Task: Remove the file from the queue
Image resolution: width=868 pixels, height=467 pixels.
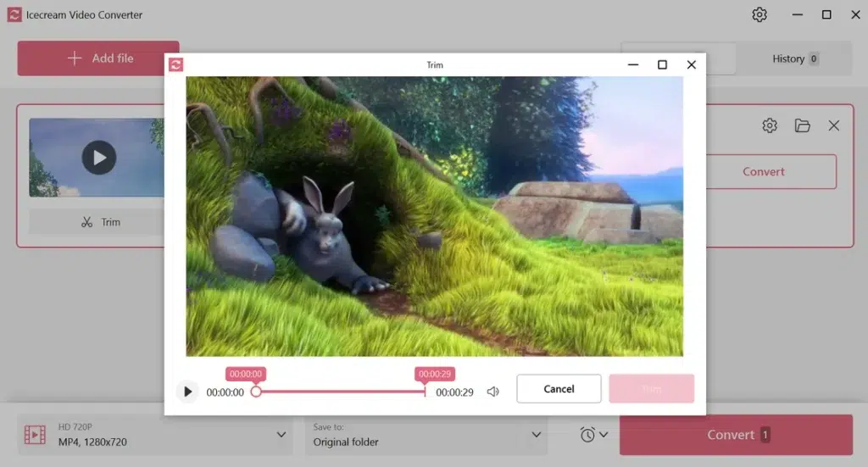Action: tap(834, 125)
